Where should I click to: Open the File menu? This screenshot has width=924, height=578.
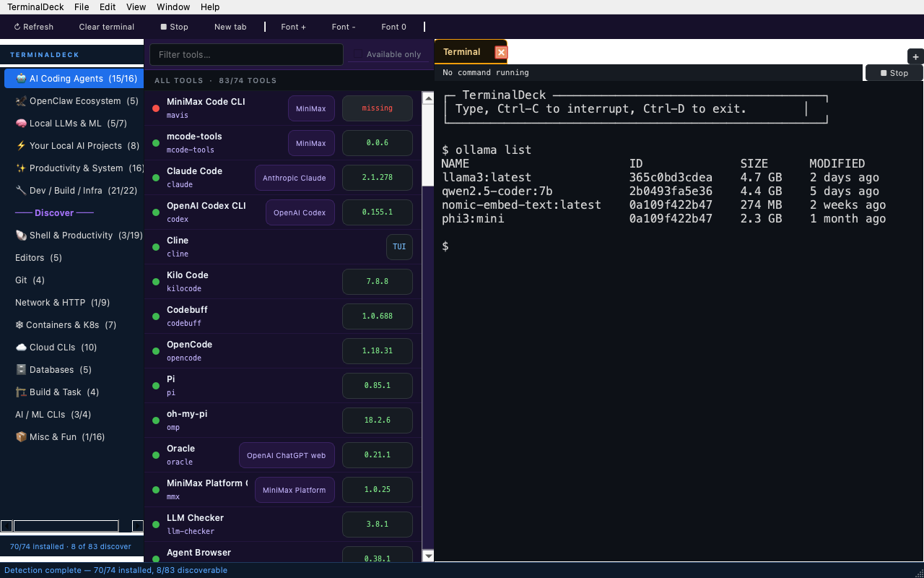point(82,7)
